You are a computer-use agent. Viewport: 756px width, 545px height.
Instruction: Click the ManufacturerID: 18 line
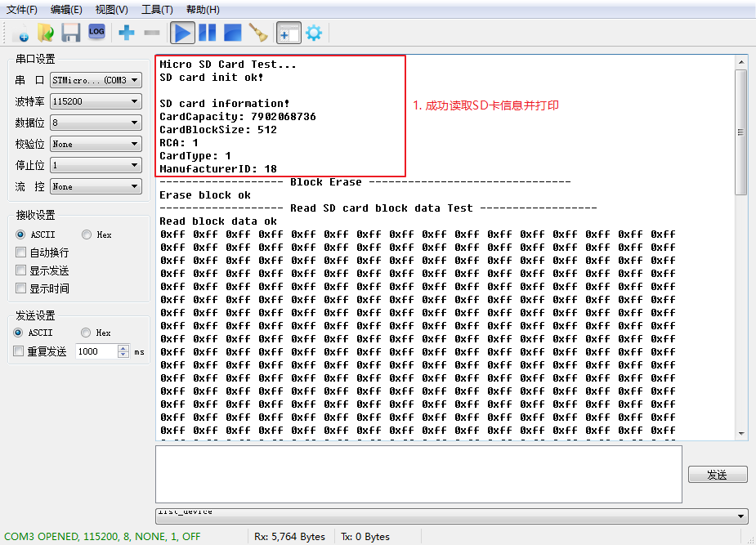[x=218, y=168]
